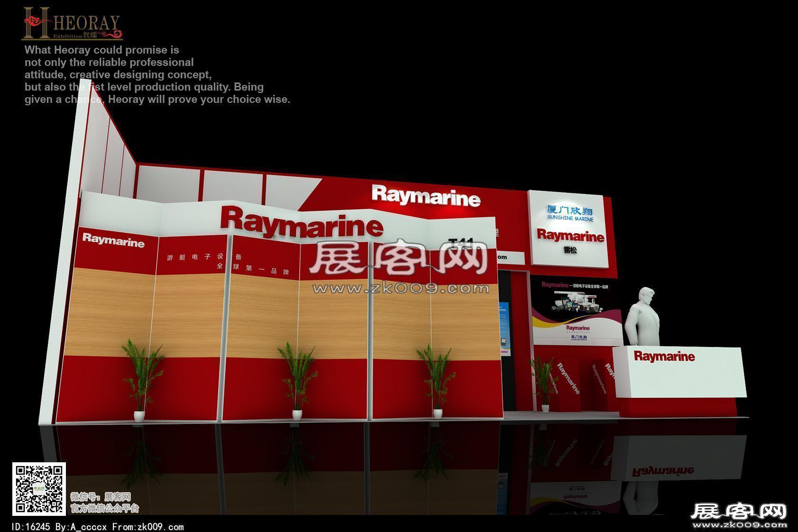Click the slogan "游艇电子设备" on the red panel
Viewport: 798px width, 532px height.
click(x=204, y=257)
